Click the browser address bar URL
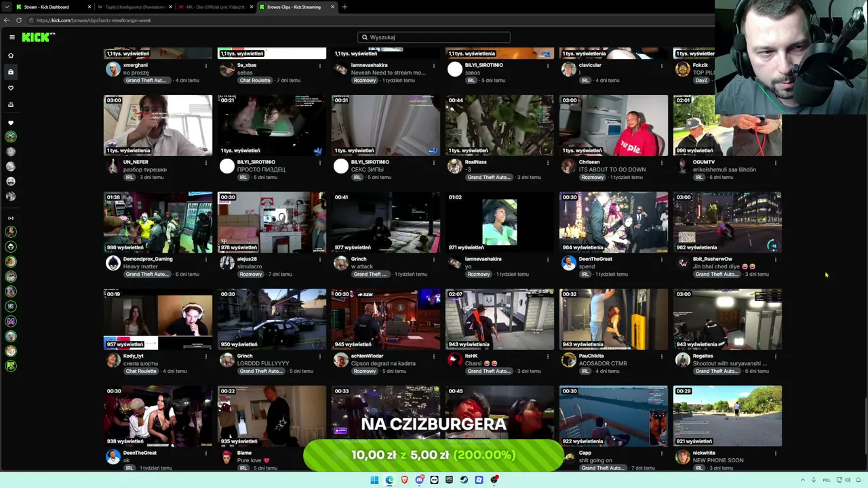 point(94,20)
